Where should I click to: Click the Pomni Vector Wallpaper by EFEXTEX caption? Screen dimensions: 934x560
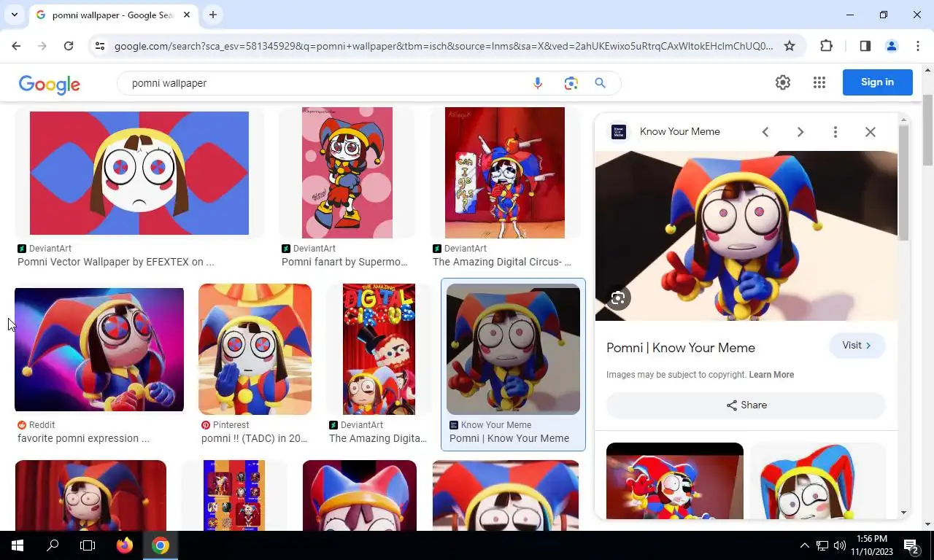tap(116, 262)
